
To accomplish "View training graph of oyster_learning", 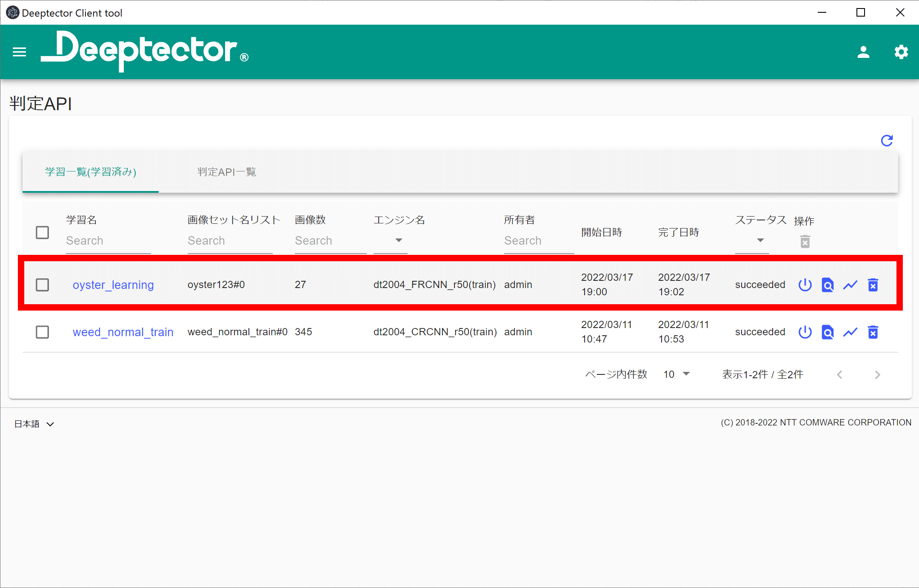I will pyautogui.click(x=850, y=285).
